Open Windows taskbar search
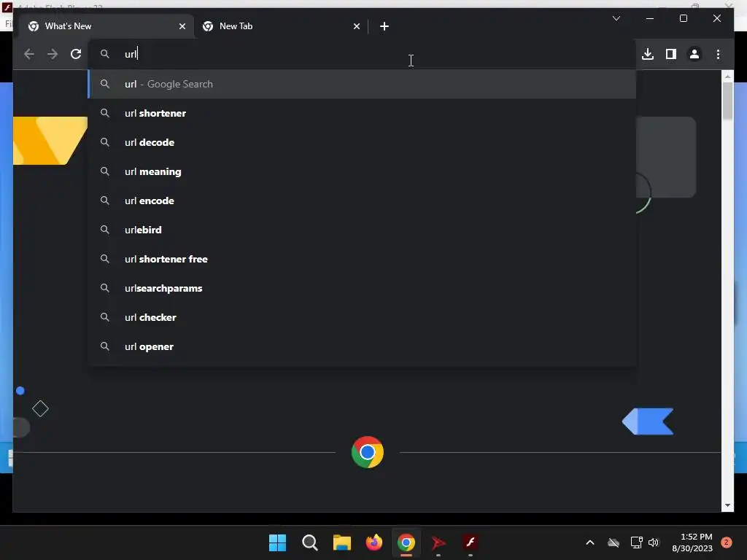The image size is (747, 560). tap(309, 542)
